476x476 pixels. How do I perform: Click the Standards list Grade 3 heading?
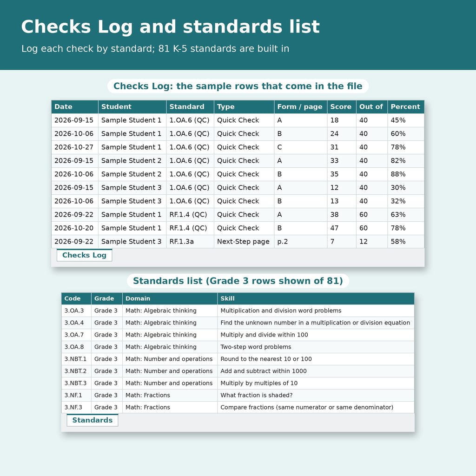tap(238, 281)
